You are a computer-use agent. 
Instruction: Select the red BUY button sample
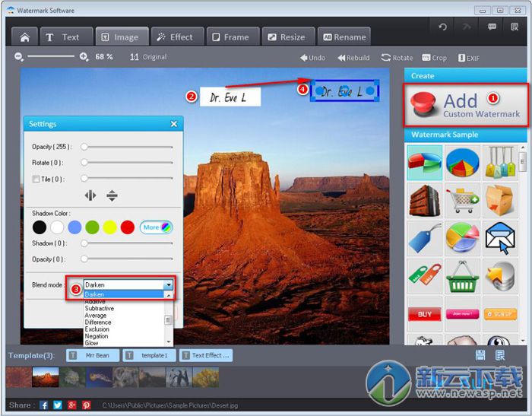pyautogui.click(x=425, y=314)
